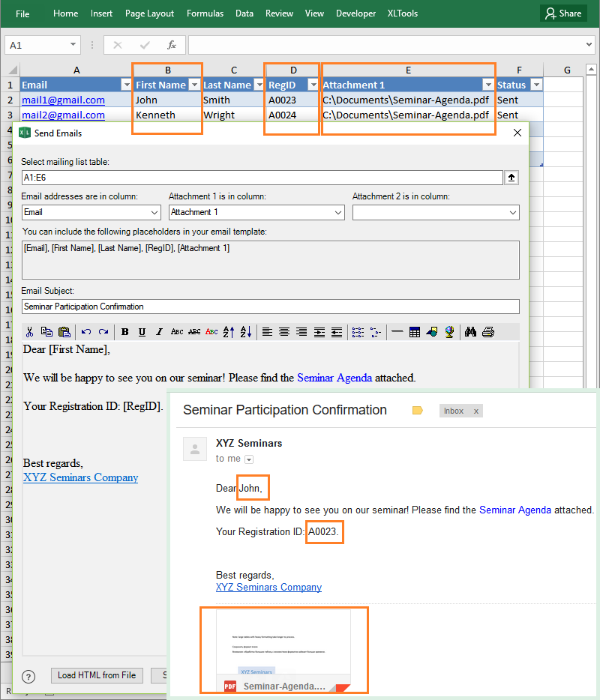Click the Load HTML from File button
The width and height of the screenshot is (600, 700).
point(97,675)
